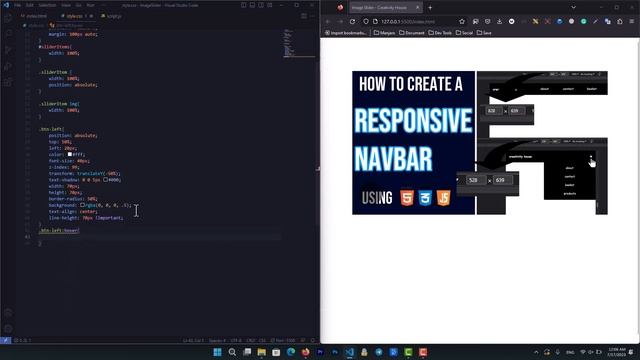Toggle the secondary sidebar layout icon
This screenshot has height=360, width=640.
point(261,5)
